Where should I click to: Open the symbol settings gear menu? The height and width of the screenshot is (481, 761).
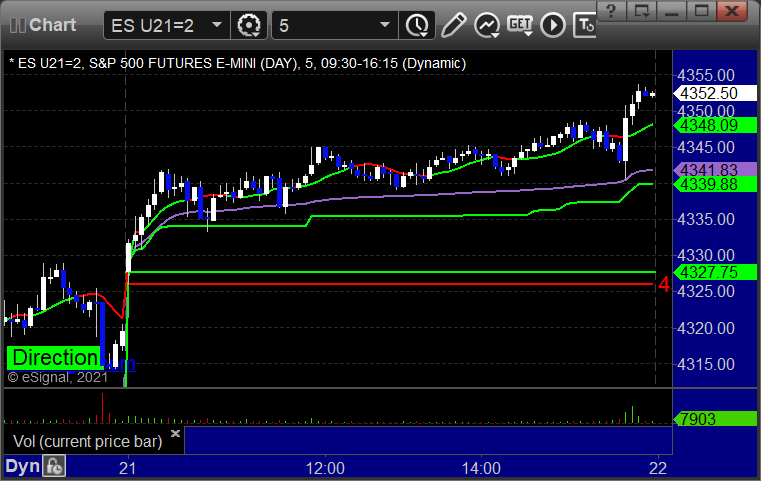248,25
